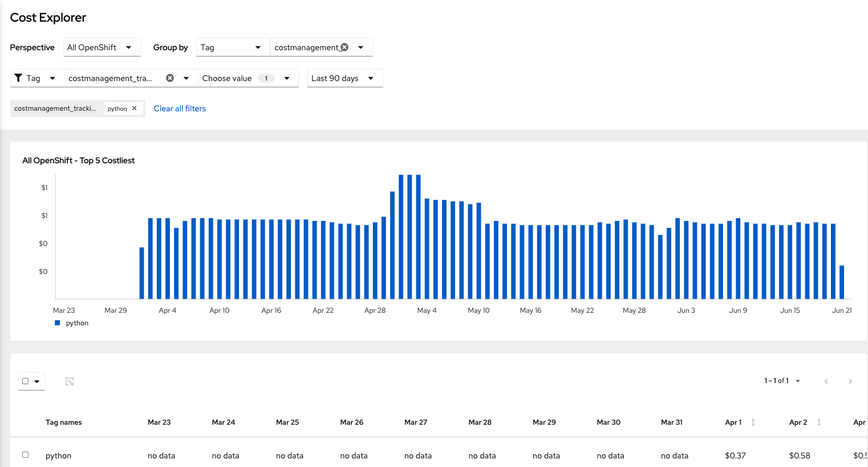Sort the table by Apr 2 column
868x467 pixels.
[x=818, y=422]
